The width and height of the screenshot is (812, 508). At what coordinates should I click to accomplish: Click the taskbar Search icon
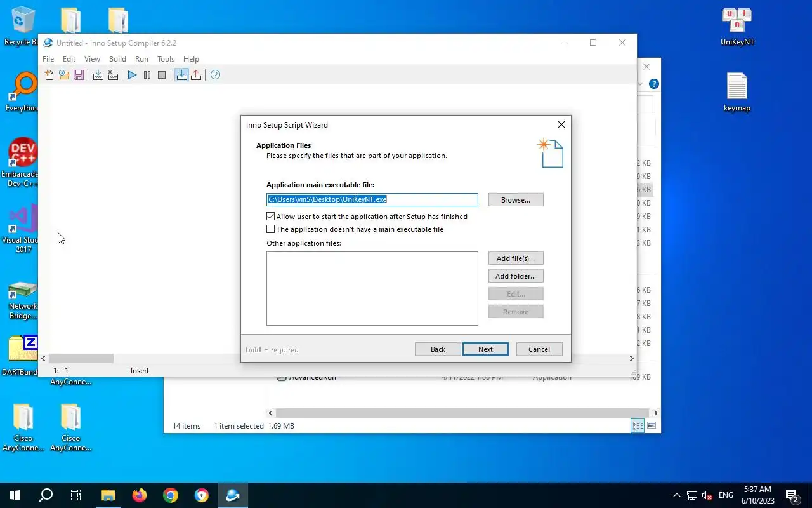46,495
